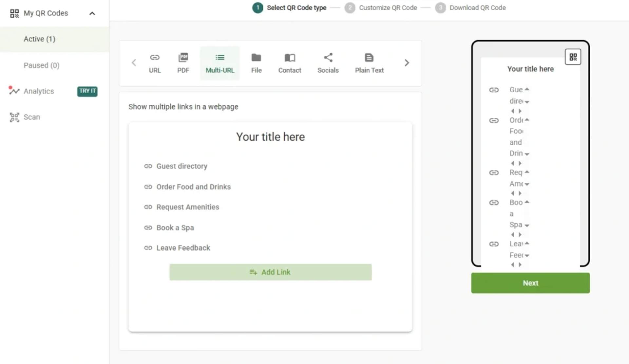The image size is (629, 364).
Task: Click the Scan icon in the sidebar
Action: pyautogui.click(x=14, y=117)
